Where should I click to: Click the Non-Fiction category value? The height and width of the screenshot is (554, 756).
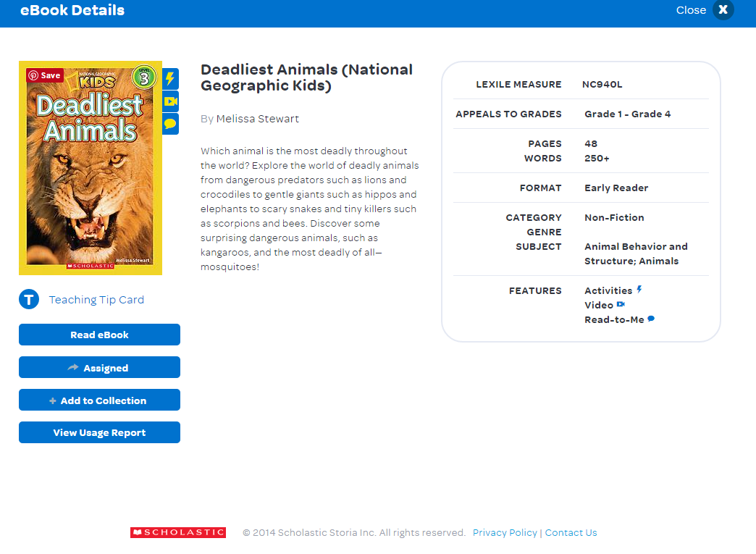tap(614, 217)
